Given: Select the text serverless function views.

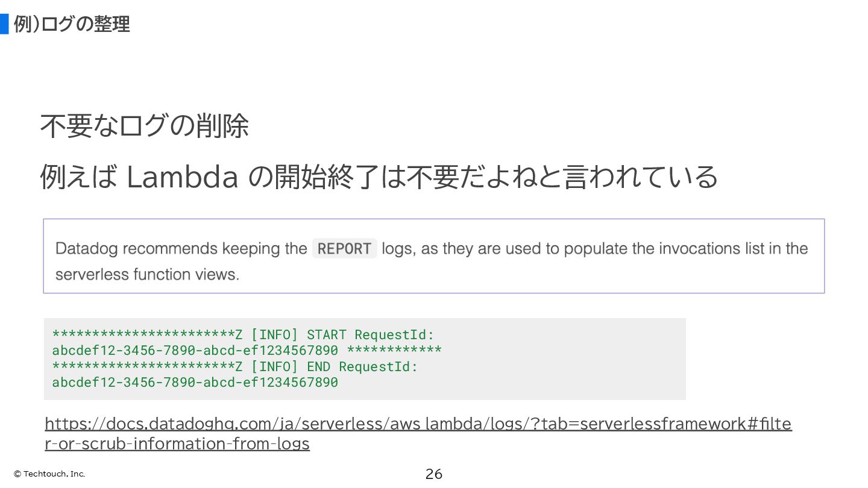Looking at the screenshot, I should coord(147,275).
